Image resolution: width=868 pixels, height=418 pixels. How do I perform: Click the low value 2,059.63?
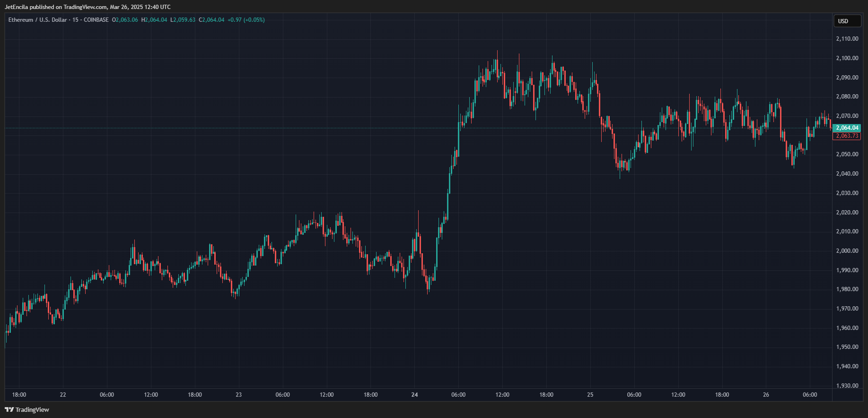point(183,20)
